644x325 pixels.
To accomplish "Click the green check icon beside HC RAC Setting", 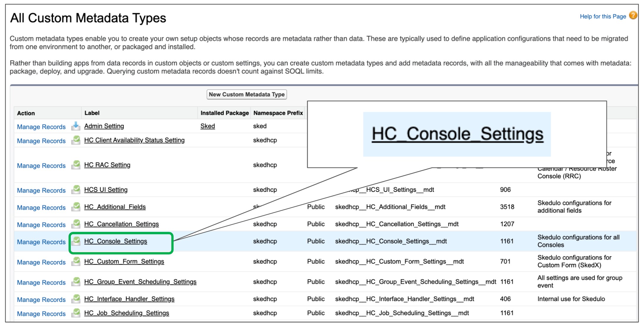I will tap(76, 165).
